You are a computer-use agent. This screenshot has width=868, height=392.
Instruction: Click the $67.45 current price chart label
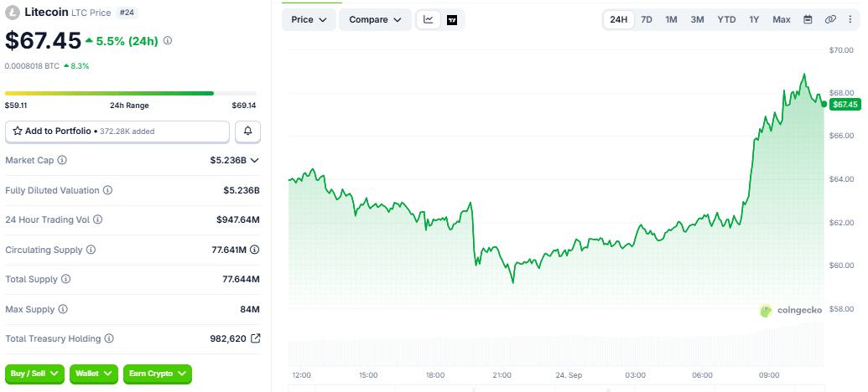tap(845, 105)
